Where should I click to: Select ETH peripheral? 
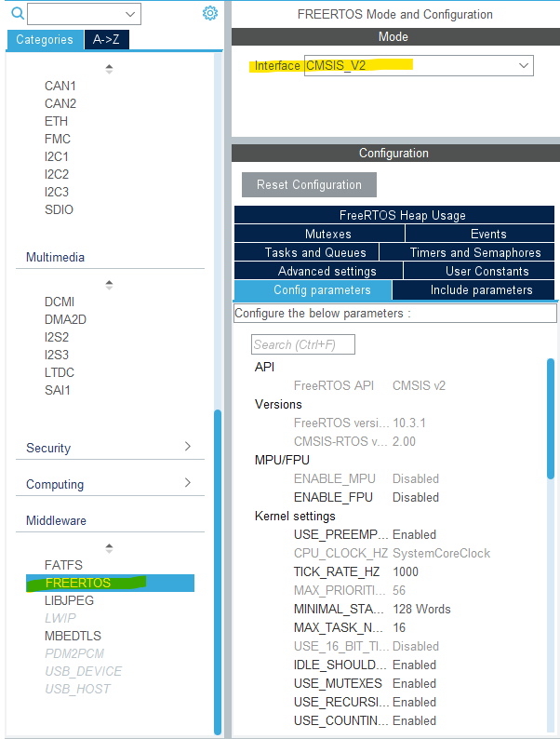point(56,121)
